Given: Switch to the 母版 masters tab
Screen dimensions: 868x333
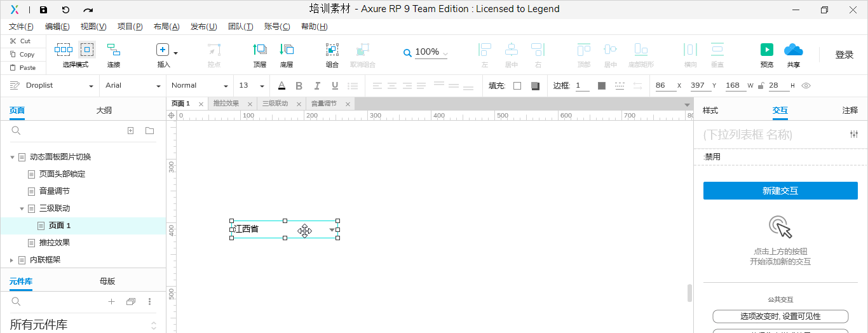Looking at the screenshot, I should (x=107, y=282).
